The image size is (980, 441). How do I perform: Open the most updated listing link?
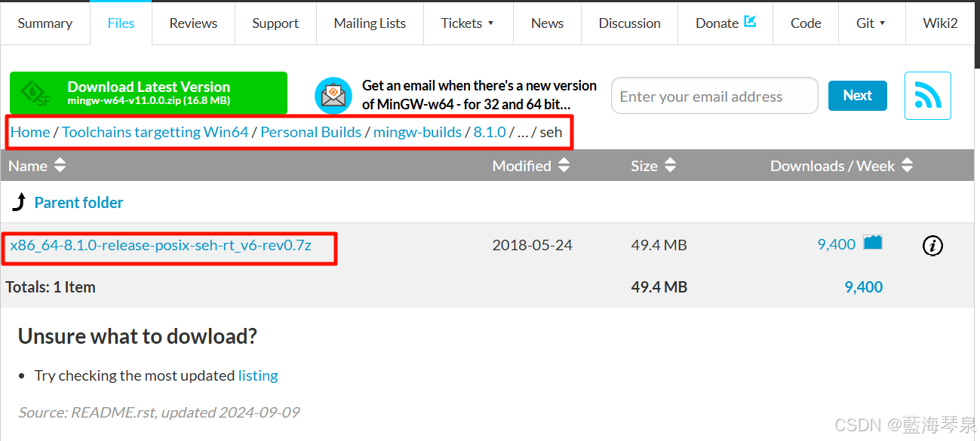[x=258, y=375]
